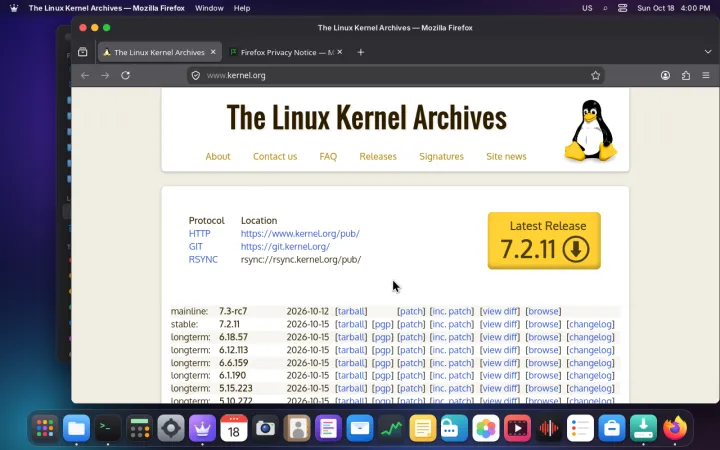
Task: Open the FAQ link
Action: tap(328, 157)
